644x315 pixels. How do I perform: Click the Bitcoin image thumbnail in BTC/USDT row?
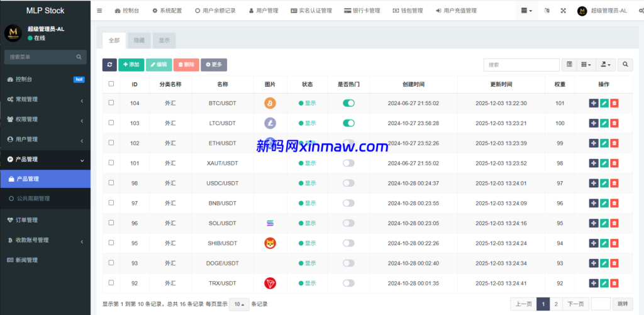(270, 103)
